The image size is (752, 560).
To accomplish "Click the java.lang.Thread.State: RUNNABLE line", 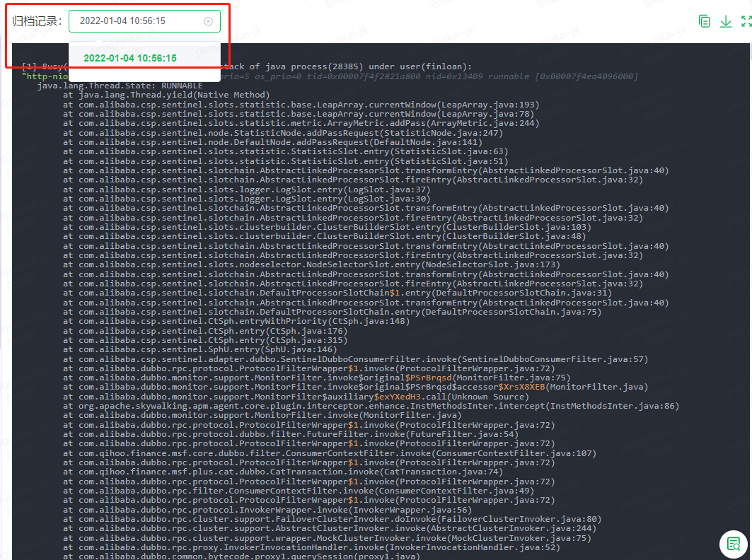I will (x=120, y=86).
